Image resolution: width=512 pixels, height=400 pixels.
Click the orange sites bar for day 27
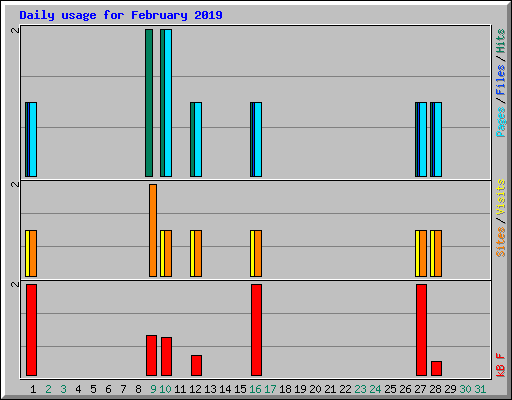click(x=423, y=253)
